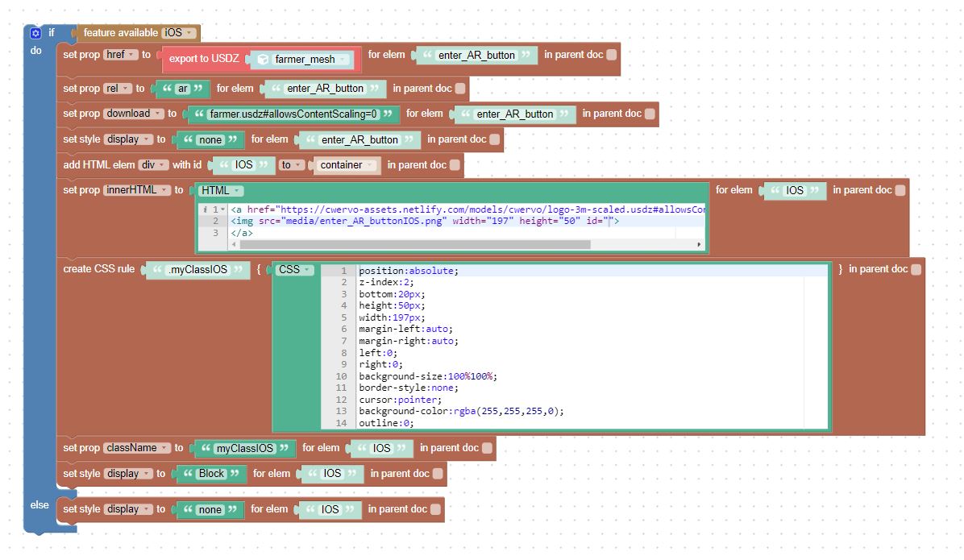The height and width of the screenshot is (560, 964).
Task: Click the 'border-style:none;' CSS line
Action: point(409,388)
